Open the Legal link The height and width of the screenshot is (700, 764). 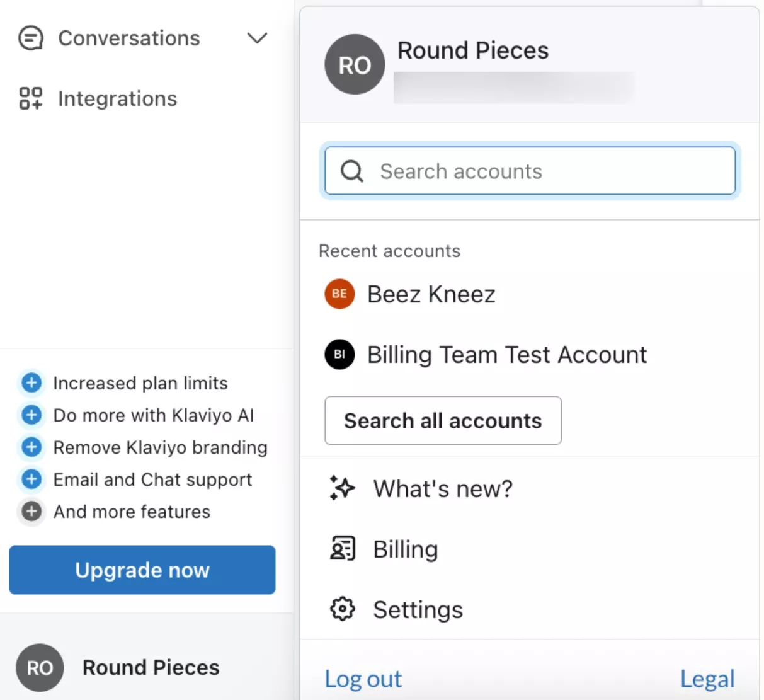(x=707, y=679)
